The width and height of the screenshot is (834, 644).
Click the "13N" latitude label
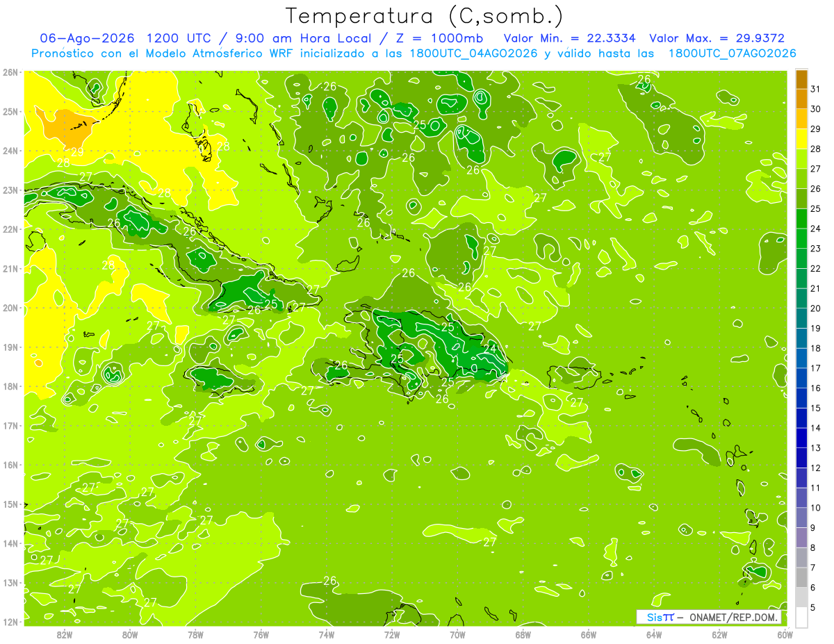tap(10, 583)
